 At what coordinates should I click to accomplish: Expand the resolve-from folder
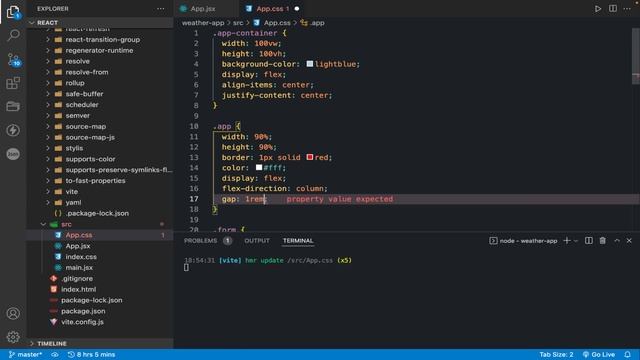click(x=48, y=72)
